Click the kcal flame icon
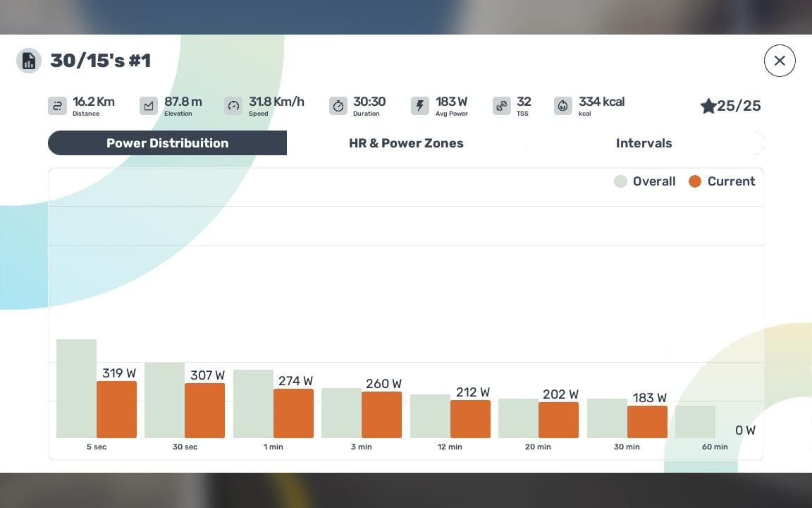 click(563, 106)
